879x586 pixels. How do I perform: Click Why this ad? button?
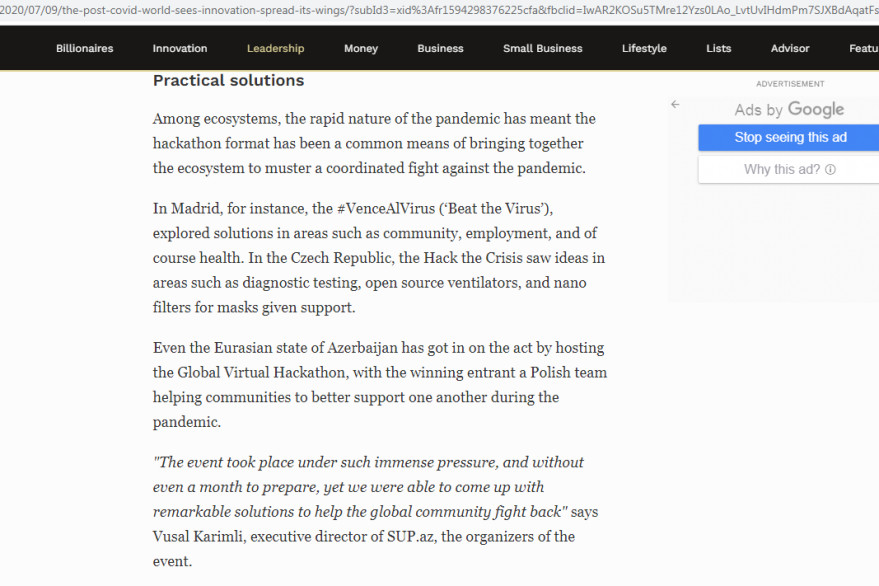click(789, 169)
